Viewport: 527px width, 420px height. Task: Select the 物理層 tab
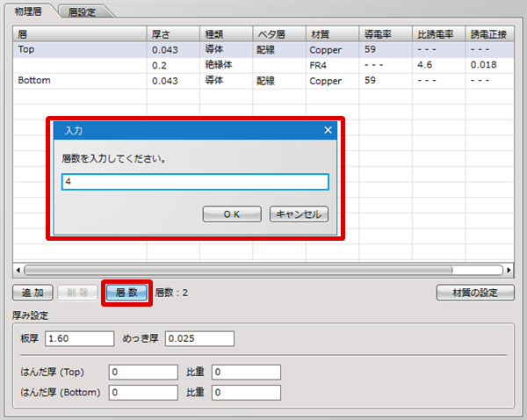click(30, 11)
